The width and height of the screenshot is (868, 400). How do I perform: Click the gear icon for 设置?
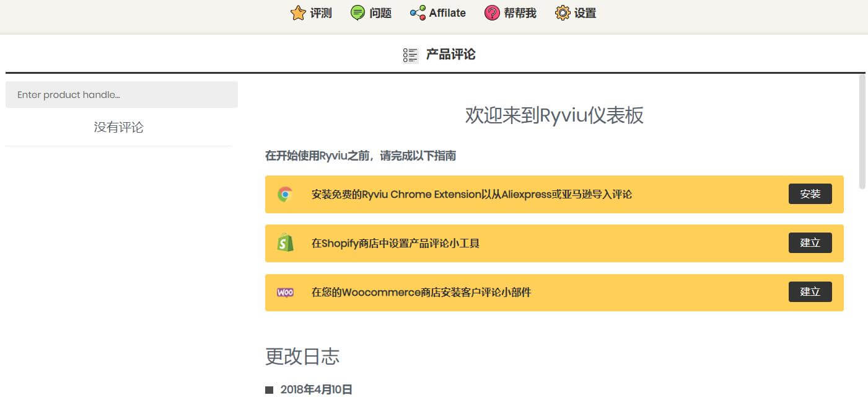(x=562, y=13)
